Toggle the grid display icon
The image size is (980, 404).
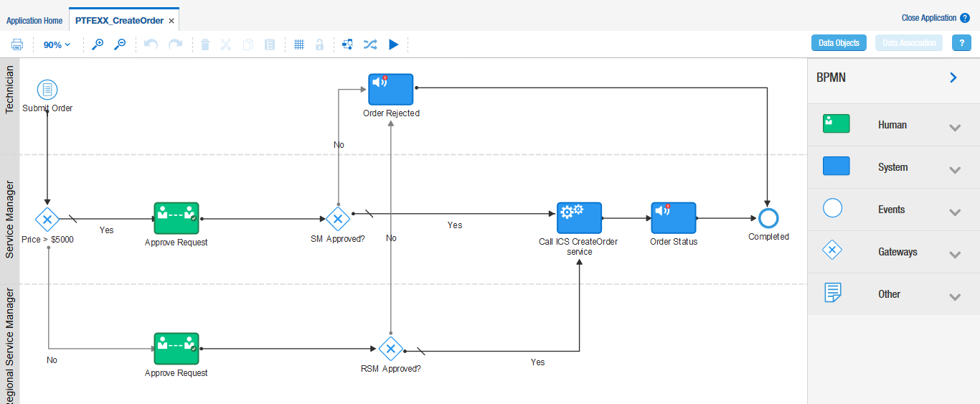299,44
